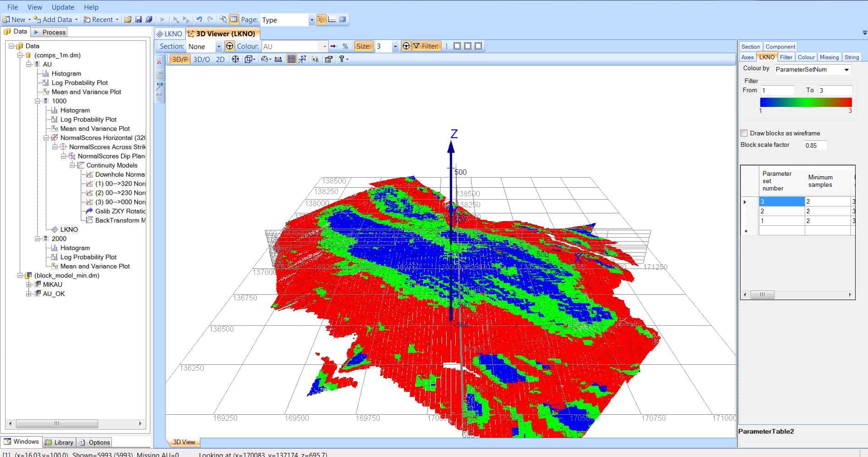Click the blue-to-red colour gradient bar
Screen dimensions: 868x457
click(806, 102)
